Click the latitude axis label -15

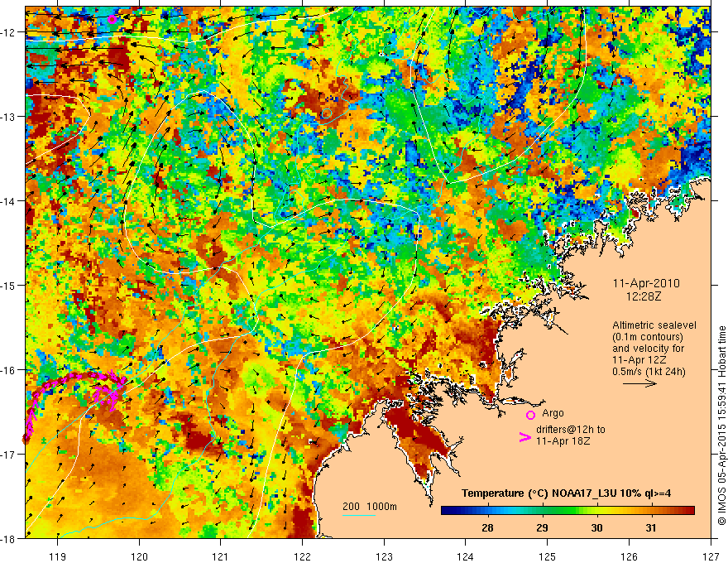point(8,285)
